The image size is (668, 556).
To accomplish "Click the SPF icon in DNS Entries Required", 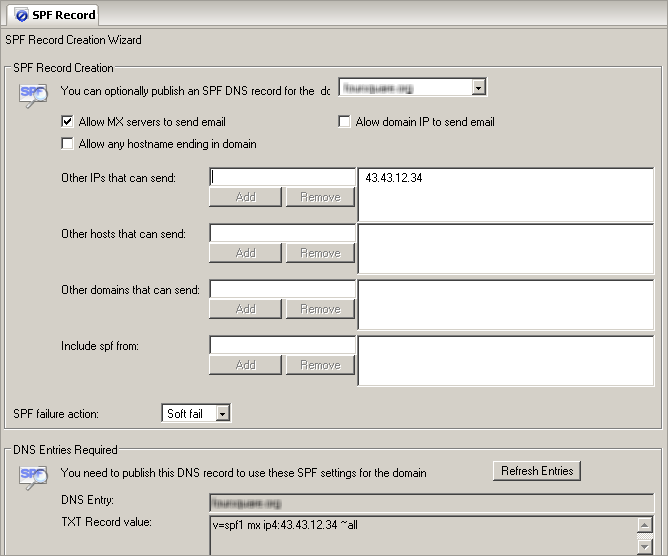I will click(33, 476).
